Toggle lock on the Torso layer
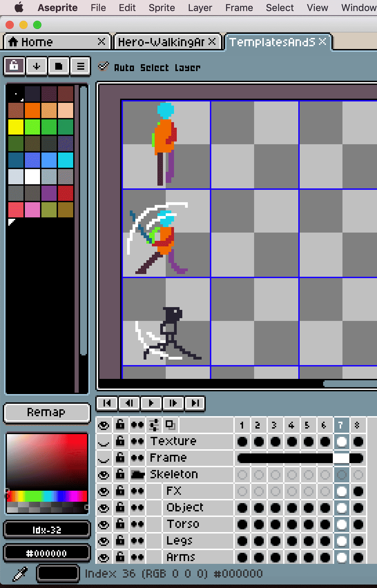The height and width of the screenshot is (588, 377). coord(120,524)
